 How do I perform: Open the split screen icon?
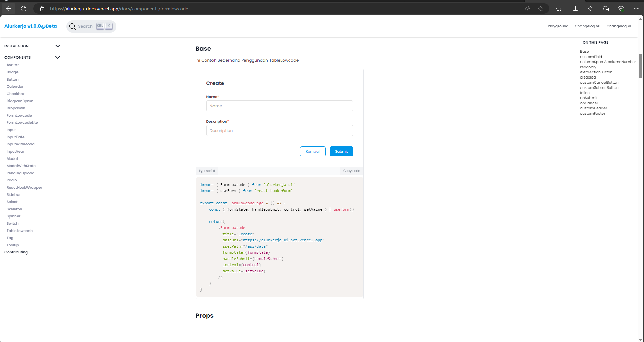point(576,9)
